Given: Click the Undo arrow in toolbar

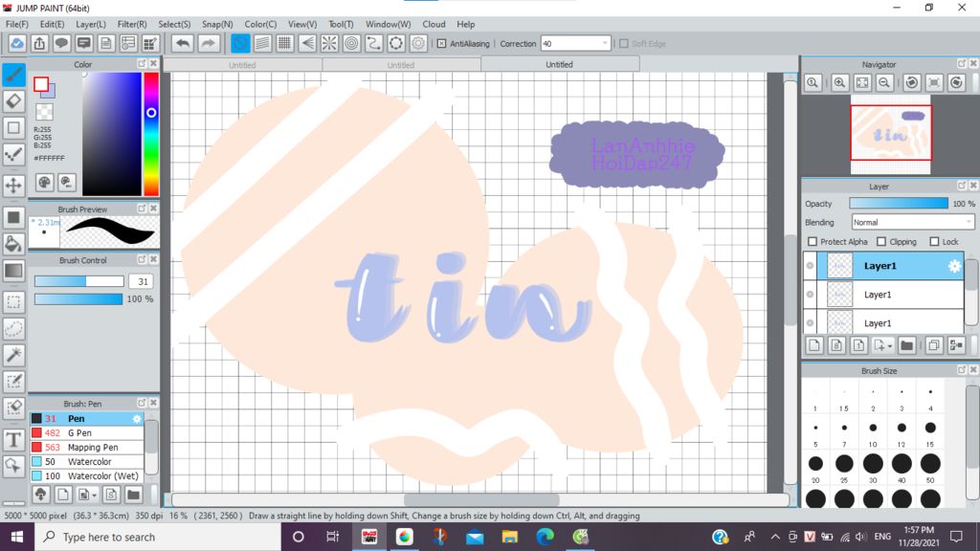Looking at the screenshot, I should (x=183, y=43).
